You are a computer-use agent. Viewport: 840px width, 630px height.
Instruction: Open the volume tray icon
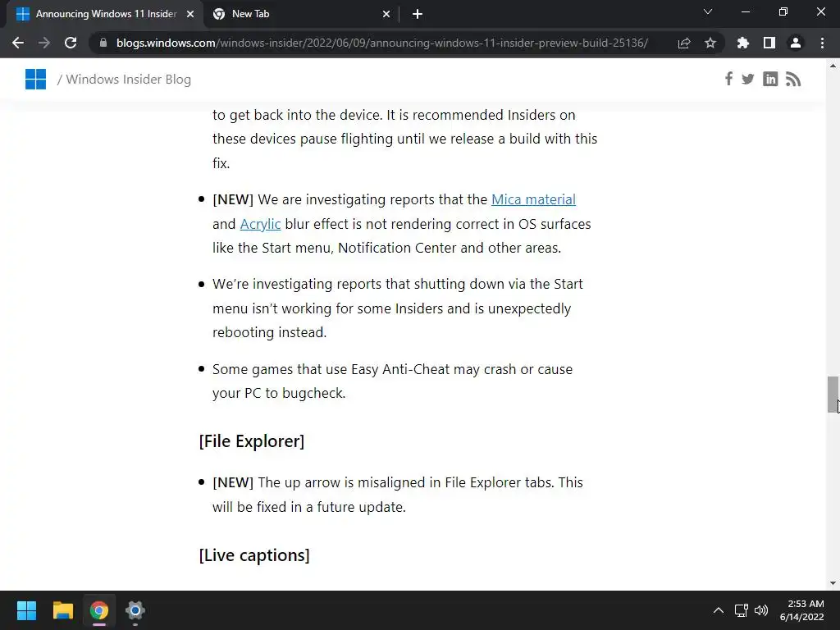[x=761, y=610]
